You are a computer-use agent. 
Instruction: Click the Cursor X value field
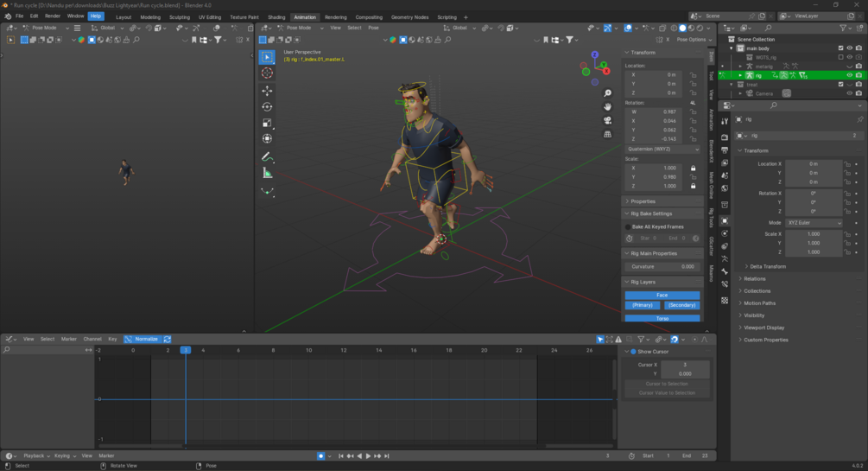(x=685, y=365)
